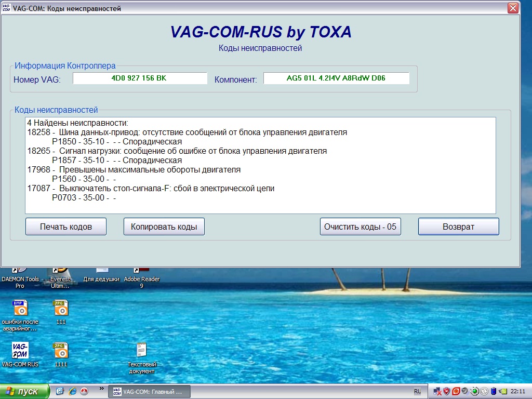Open the 'пуск' Start menu
This screenshot has width=532, height=399.
(x=25, y=391)
